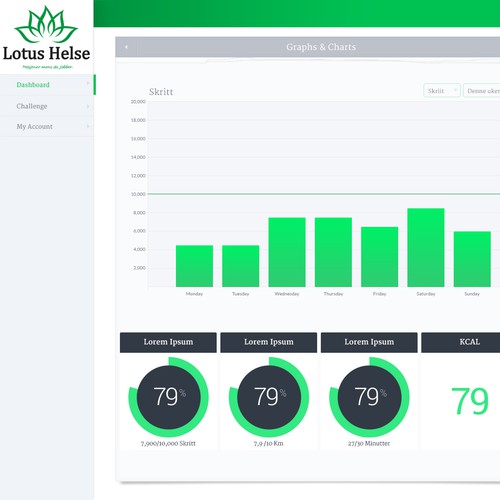Expand the Challenge chevron arrow
The height and width of the screenshot is (500, 500).
pyautogui.click(x=88, y=106)
